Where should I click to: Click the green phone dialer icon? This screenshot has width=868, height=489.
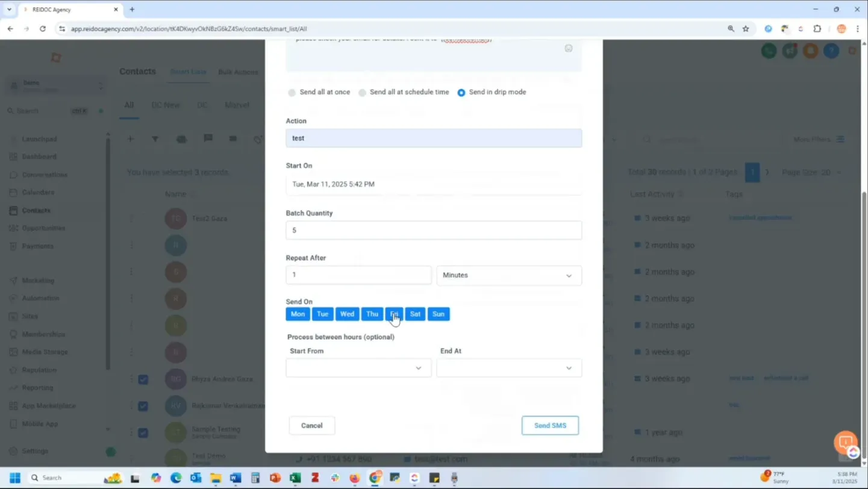(769, 51)
